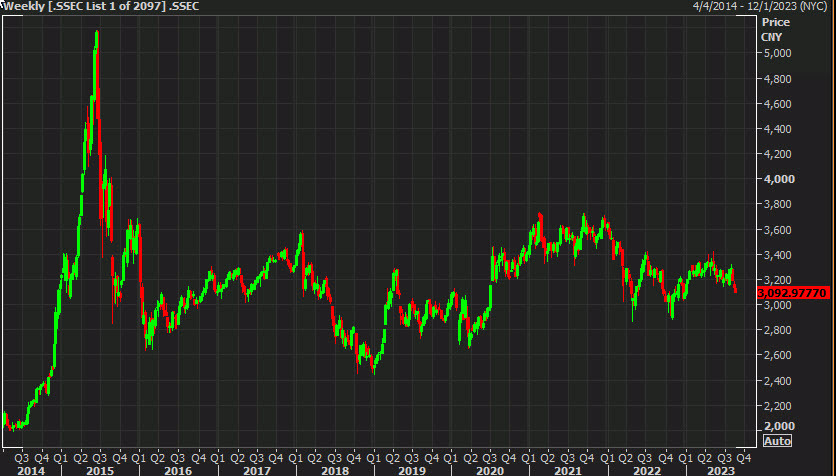Image resolution: width=836 pixels, height=476 pixels.
Task: Click the 5,000 price axis value
Action: tap(777, 53)
